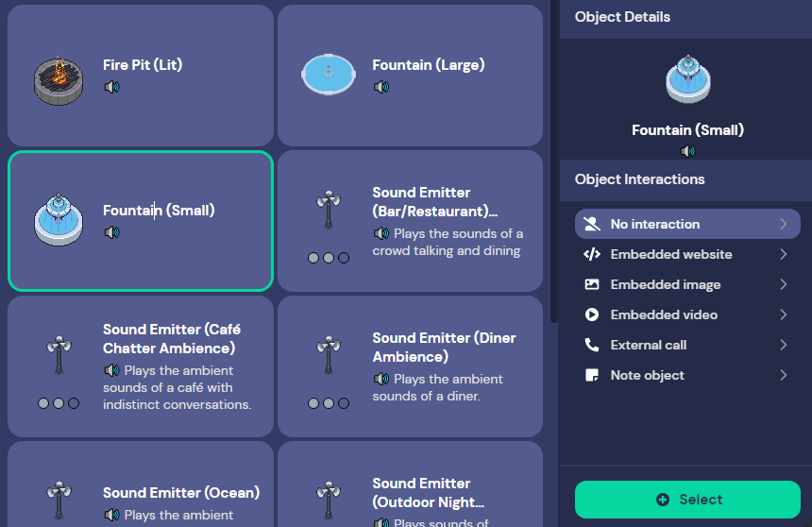Select third variant dot under Bar/Restaurant emitter
Viewport: 812px width, 527px height.
[x=344, y=258]
